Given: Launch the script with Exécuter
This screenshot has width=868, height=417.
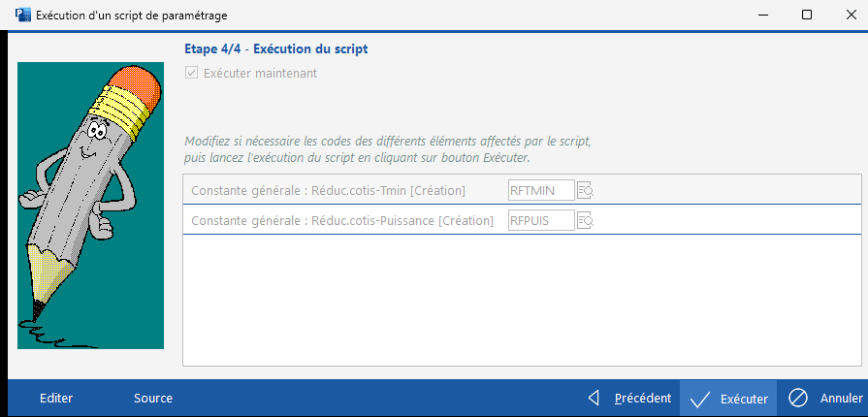Looking at the screenshot, I should click(729, 398).
